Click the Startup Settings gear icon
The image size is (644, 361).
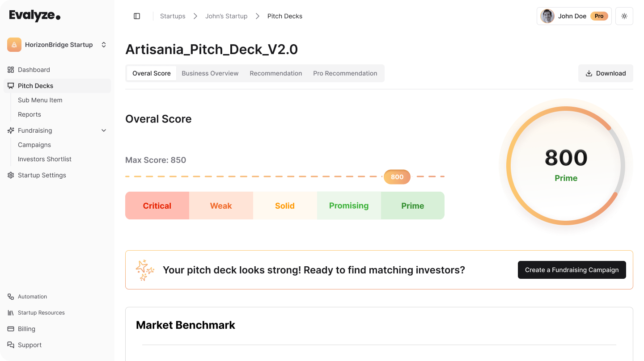[11, 175]
